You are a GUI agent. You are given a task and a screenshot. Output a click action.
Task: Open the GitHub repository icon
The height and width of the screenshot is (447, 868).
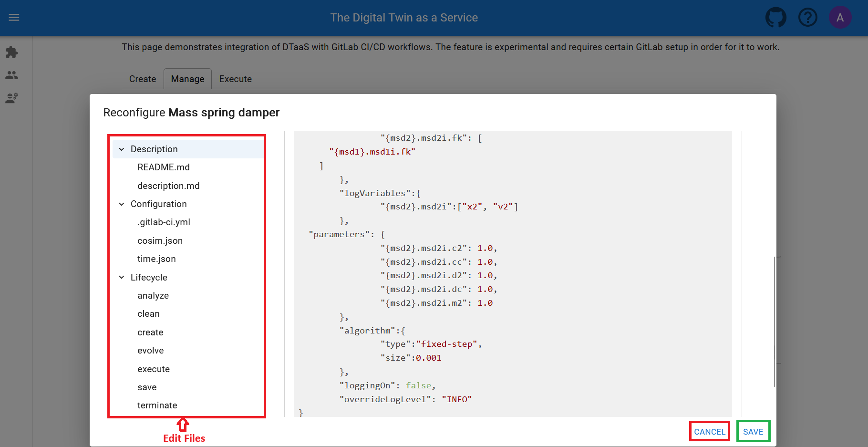tap(776, 17)
